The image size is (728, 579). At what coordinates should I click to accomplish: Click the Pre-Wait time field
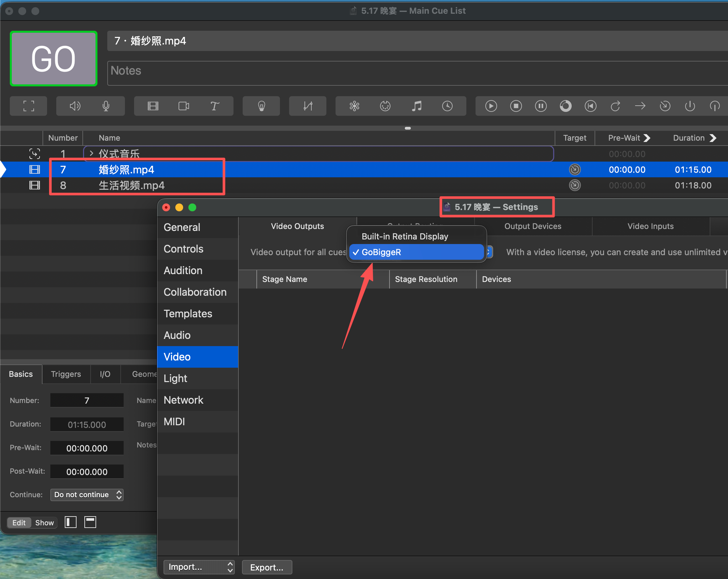pyautogui.click(x=87, y=448)
